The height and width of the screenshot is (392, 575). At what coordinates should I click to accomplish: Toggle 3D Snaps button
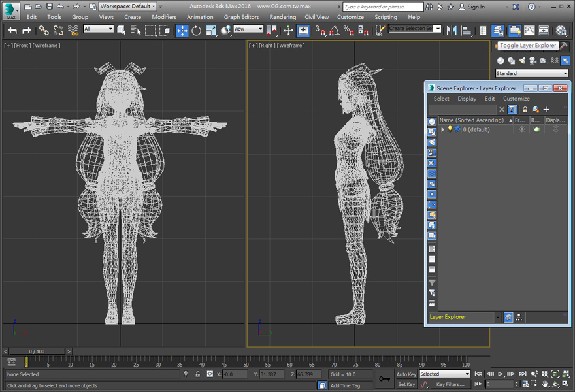tap(320, 31)
